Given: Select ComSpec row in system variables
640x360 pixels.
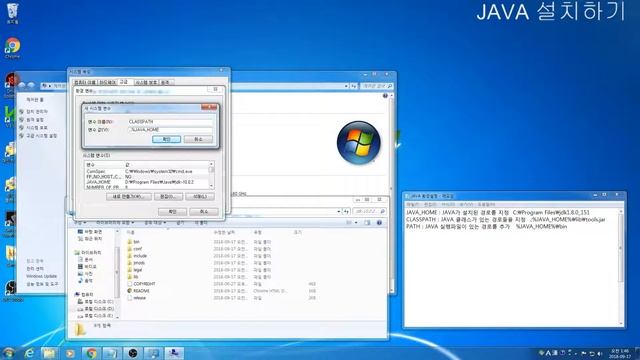Looking at the screenshot, I should point(147,171).
